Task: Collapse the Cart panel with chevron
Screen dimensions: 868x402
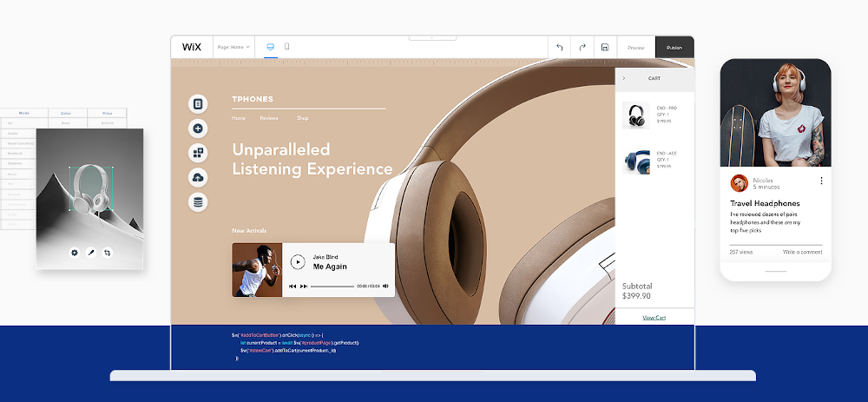Action: tap(623, 78)
